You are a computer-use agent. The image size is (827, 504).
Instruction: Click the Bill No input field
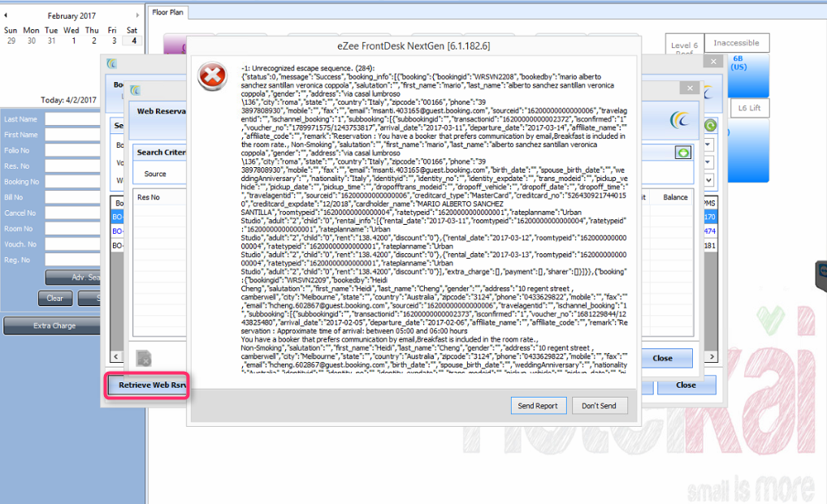(x=73, y=197)
